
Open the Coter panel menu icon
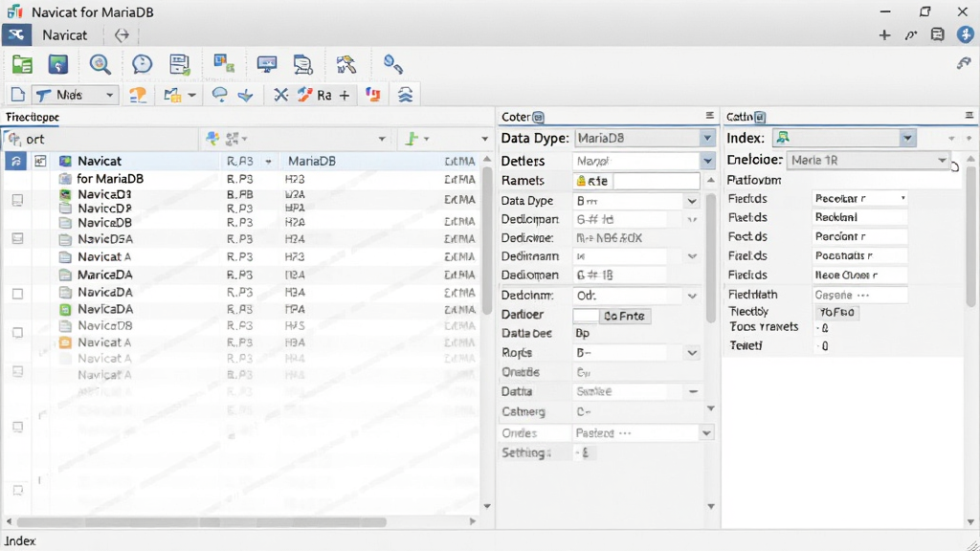(x=709, y=116)
